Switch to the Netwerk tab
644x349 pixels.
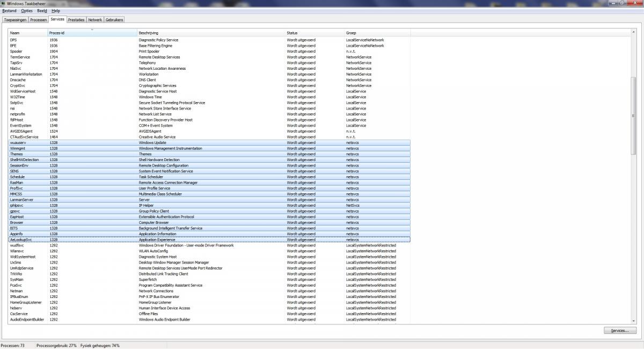95,20
